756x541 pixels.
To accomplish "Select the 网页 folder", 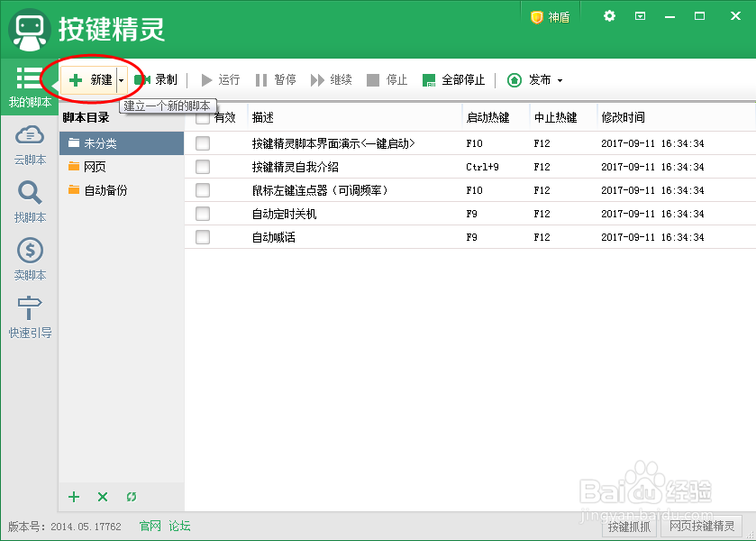I will point(122,167).
